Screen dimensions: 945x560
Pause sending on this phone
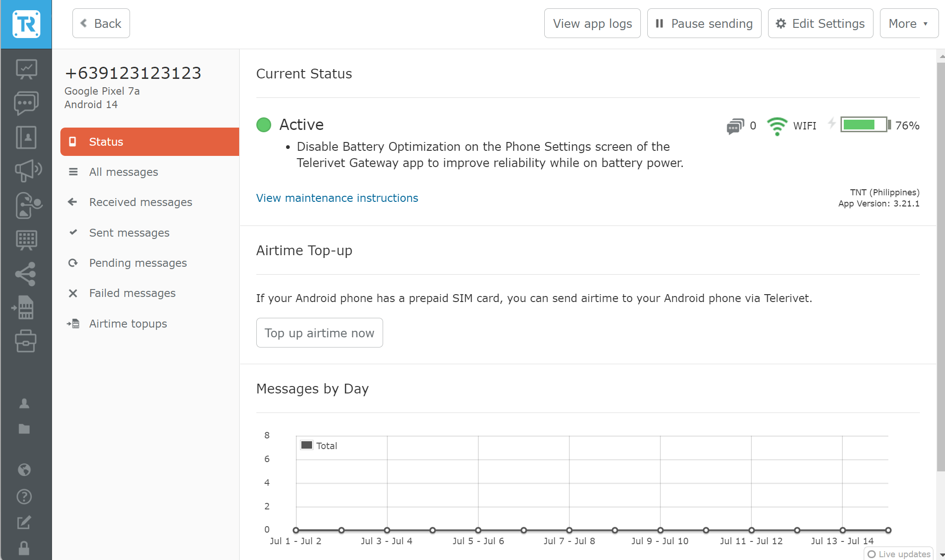704,23
